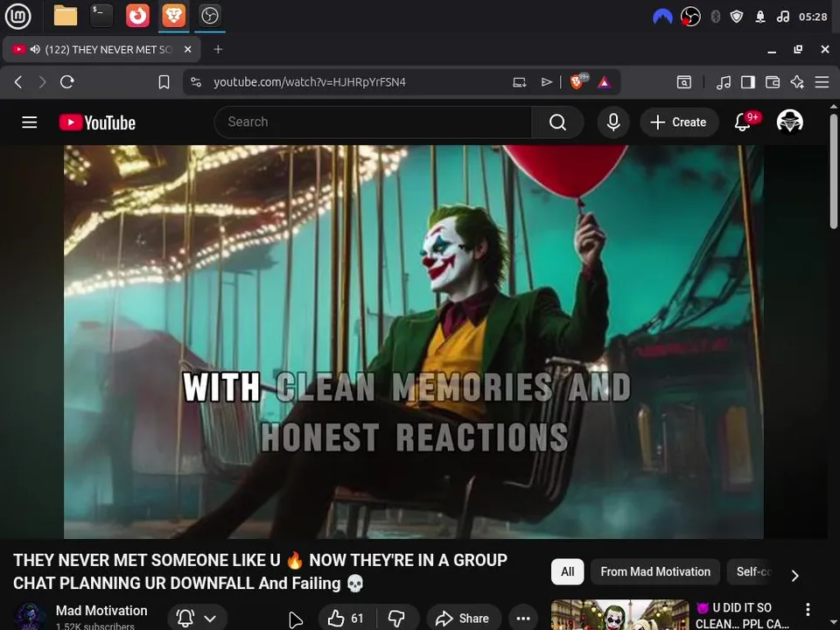Show next filter chips arrow

click(795, 576)
